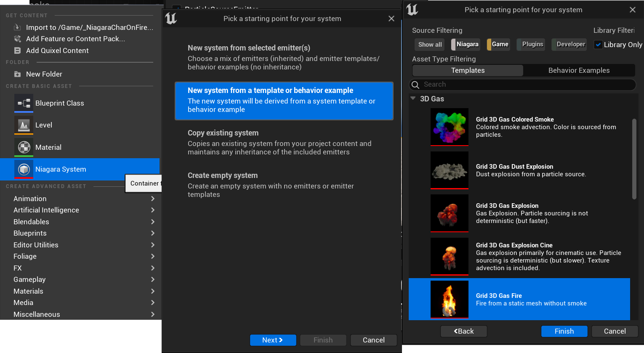This screenshot has width=644, height=353.
Task: Choose New system from a template option
Action: [x=284, y=101]
